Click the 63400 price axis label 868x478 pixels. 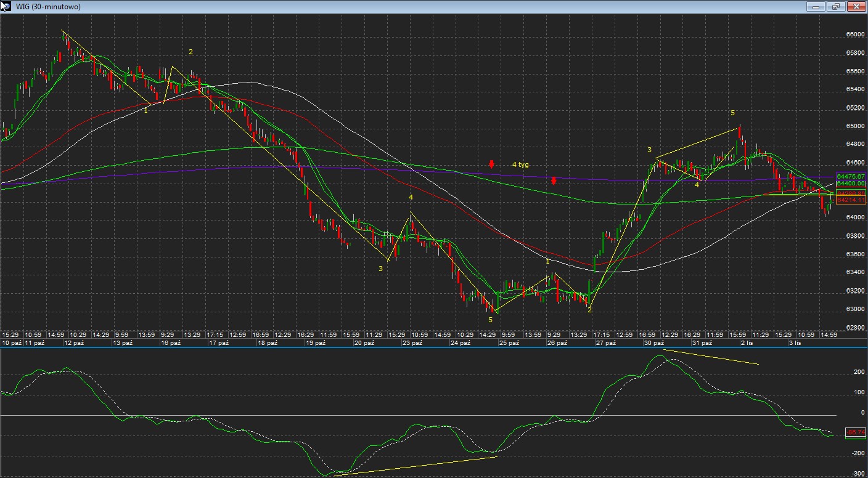[x=854, y=272]
